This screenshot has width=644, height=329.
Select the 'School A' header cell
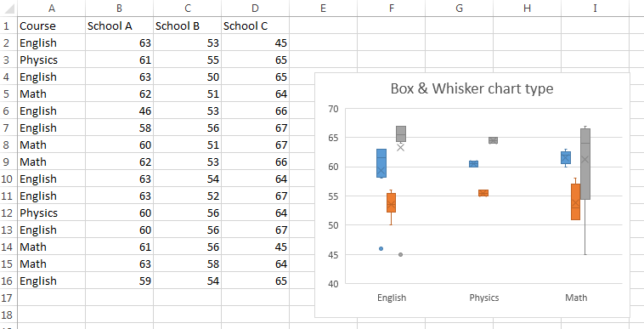(119, 26)
